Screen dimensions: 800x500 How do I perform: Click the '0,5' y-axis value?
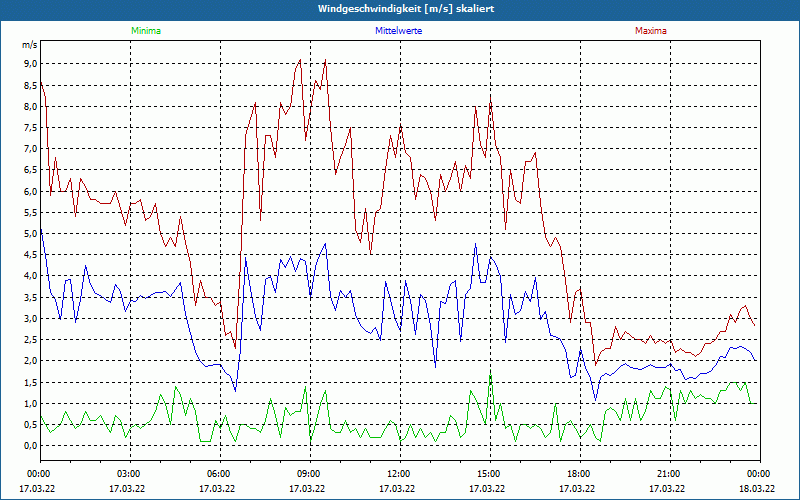(x=31, y=424)
